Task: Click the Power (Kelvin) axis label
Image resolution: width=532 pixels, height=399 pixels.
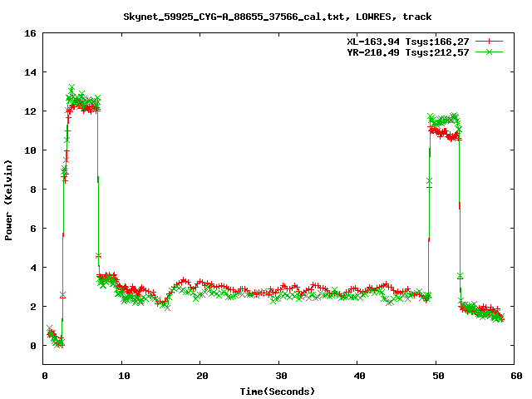Action: 8,199
